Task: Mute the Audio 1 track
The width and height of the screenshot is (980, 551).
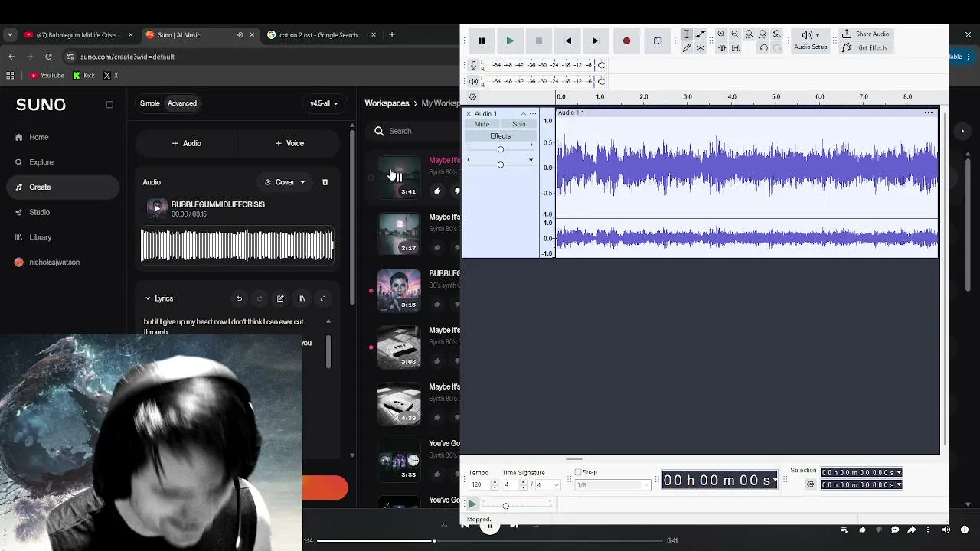Action: tap(482, 125)
